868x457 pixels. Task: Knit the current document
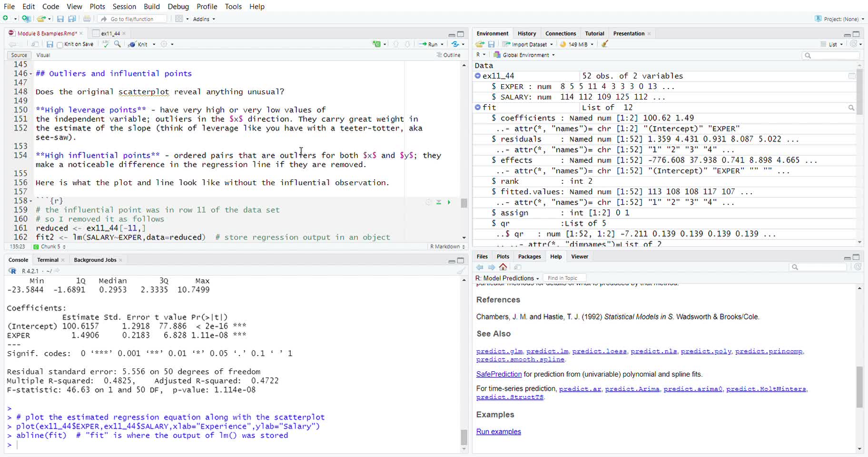click(x=138, y=44)
